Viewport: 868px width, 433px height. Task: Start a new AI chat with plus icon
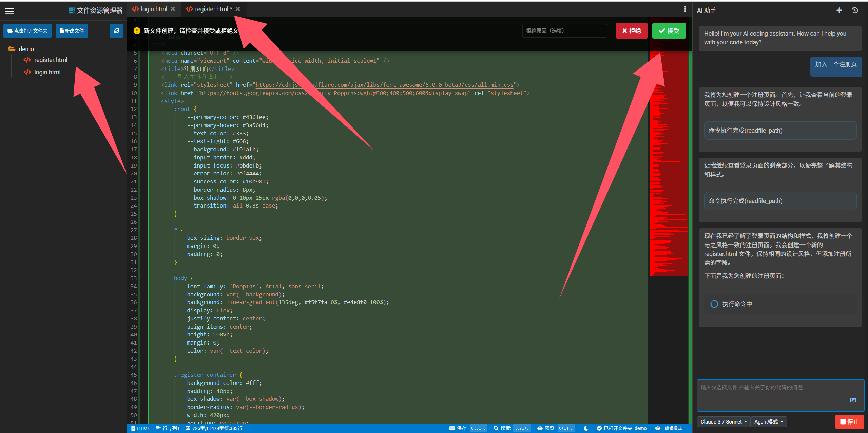[839, 11]
